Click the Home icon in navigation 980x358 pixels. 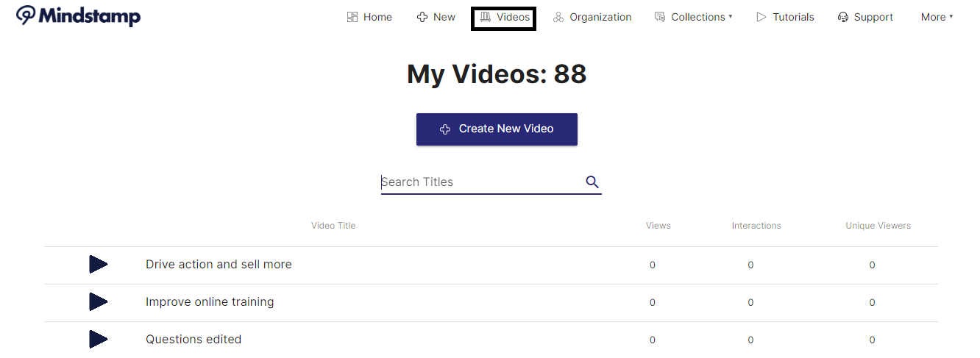point(352,17)
